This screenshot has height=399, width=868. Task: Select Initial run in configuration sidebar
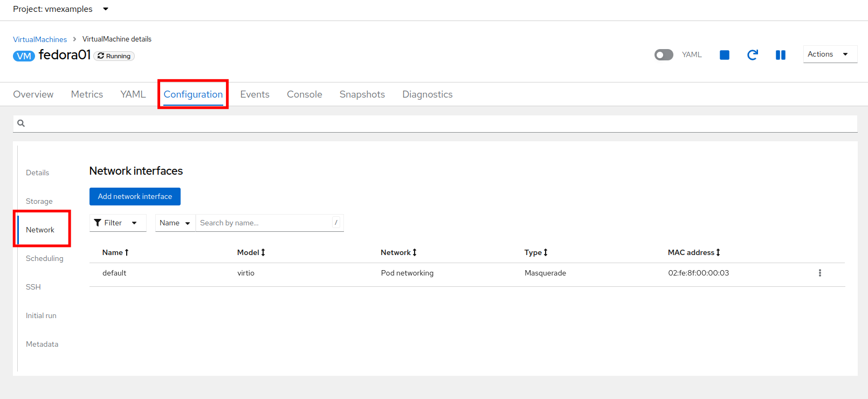(x=41, y=315)
